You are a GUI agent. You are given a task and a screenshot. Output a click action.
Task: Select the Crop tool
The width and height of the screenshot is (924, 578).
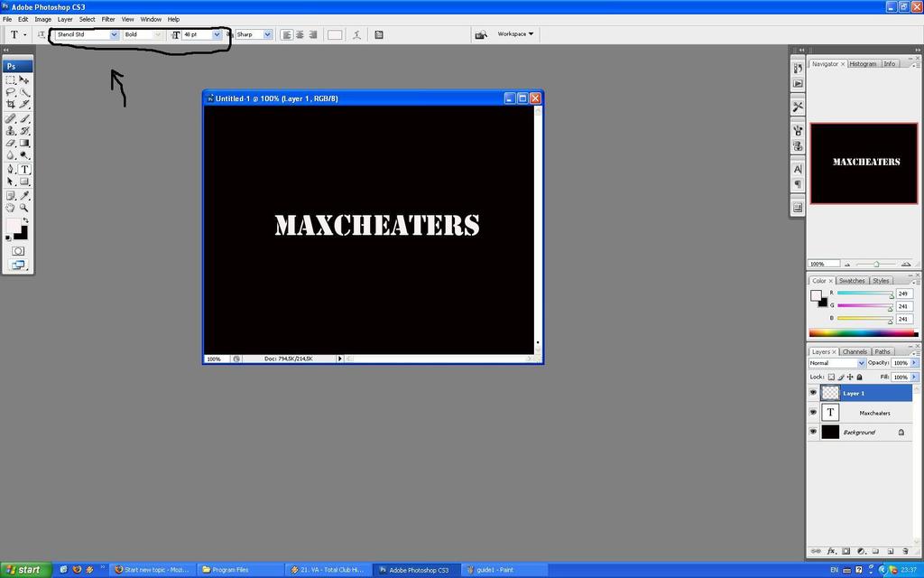click(x=11, y=104)
